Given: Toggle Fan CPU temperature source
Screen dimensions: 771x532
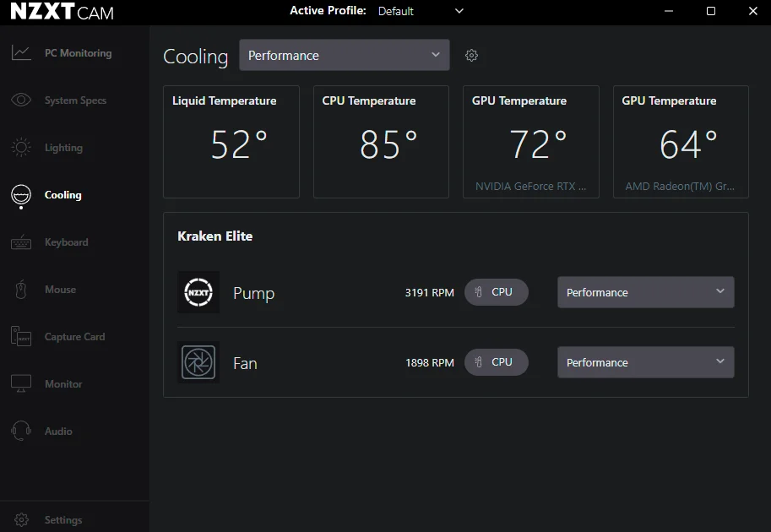Looking at the screenshot, I should click(496, 362).
